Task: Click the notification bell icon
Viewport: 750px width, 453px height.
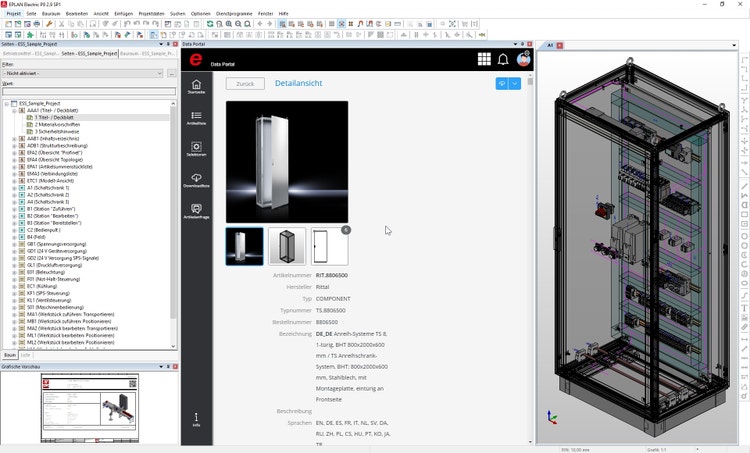Action: tap(503, 60)
